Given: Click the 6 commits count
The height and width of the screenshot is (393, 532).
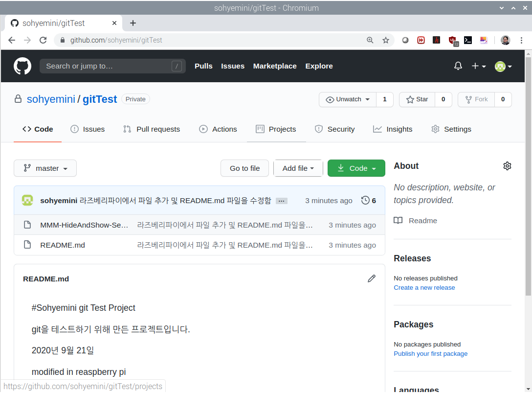Looking at the screenshot, I should tap(374, 201).
